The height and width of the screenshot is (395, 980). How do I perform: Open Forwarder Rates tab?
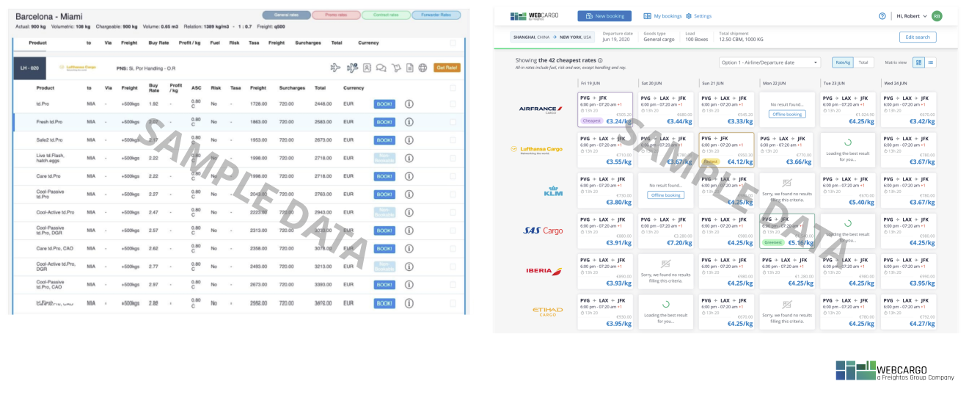[x=436, y=15]
